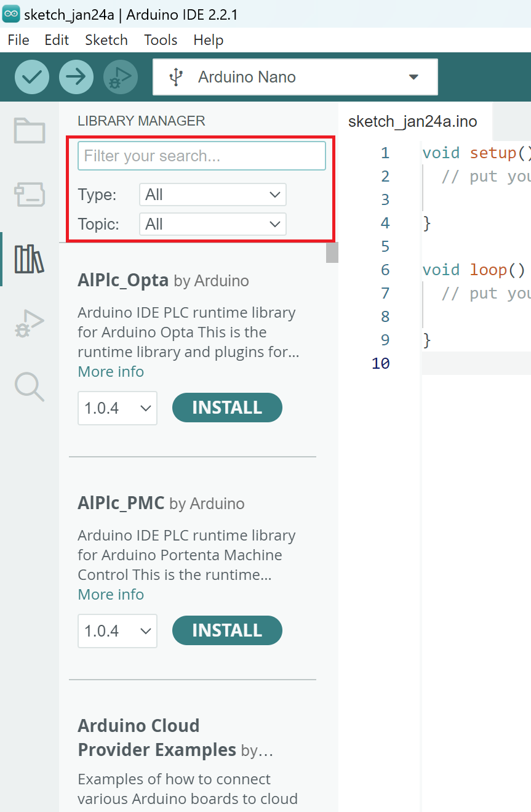This screenshot has height=812, width=531.
Task: Click the Upload arrow button
Action: [76, 77]
